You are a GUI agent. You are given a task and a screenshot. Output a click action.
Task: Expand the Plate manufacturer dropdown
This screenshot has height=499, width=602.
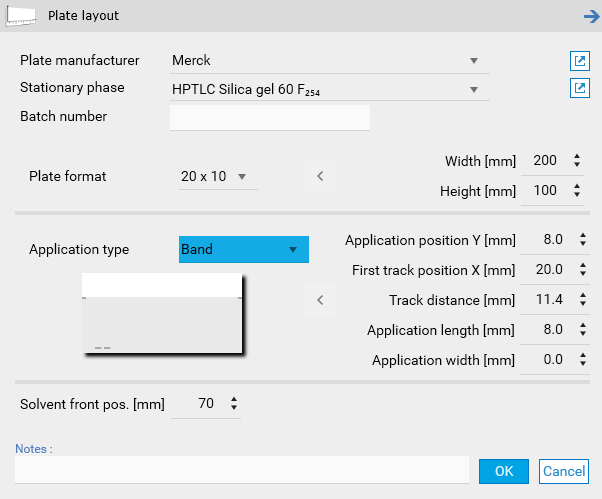[x=474, y=60]
